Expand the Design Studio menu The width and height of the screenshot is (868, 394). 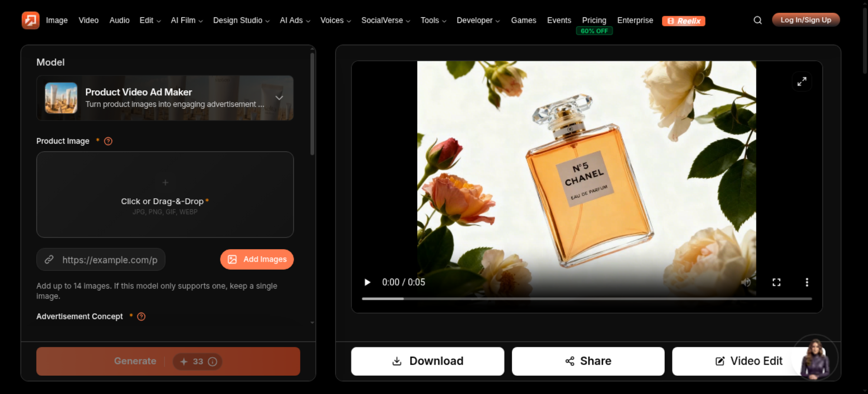tap(241, 20)
